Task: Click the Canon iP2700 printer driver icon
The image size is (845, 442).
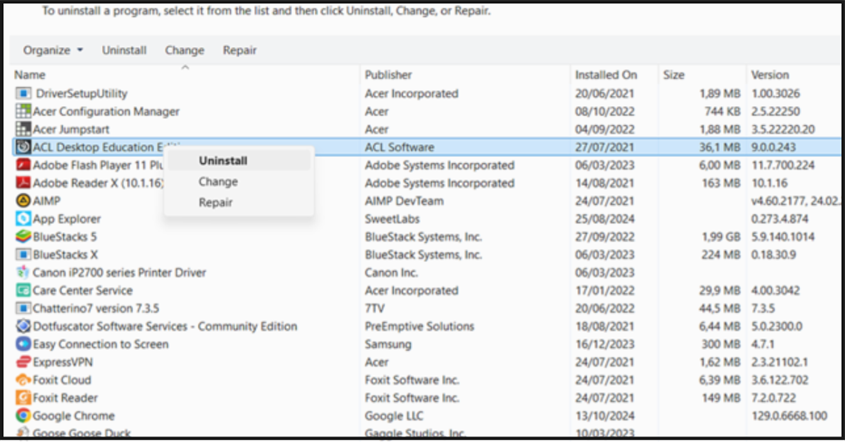Action: (x=23, y=272)
